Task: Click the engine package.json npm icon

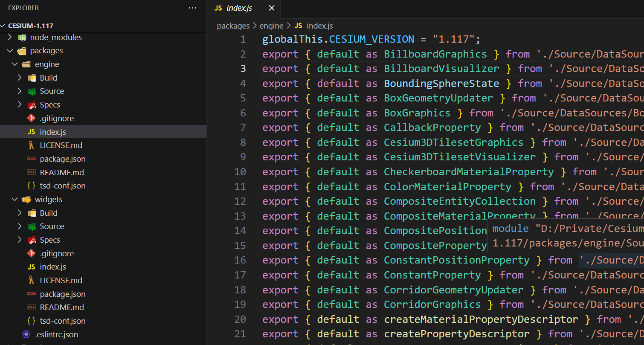Action: click(x=31, y=159)
